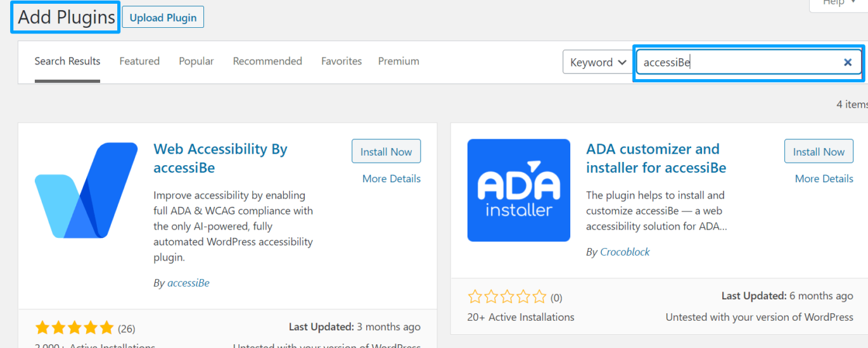Install the Web Accessibility By accessiBe plugin
The height and width of the screenshot is (348, 868).
tap(386, 152)
